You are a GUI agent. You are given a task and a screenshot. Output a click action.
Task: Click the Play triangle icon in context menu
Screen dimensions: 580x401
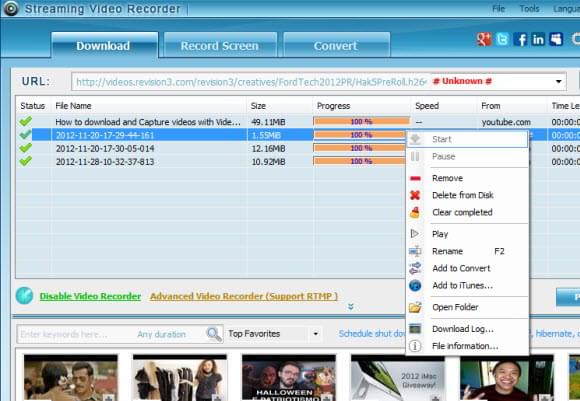(x=415, y=234)
